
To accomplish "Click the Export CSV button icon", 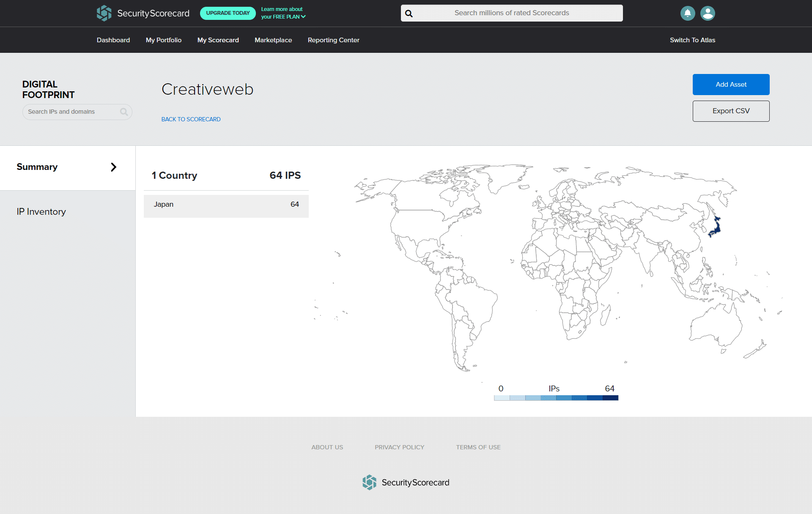I will point(731,111).
